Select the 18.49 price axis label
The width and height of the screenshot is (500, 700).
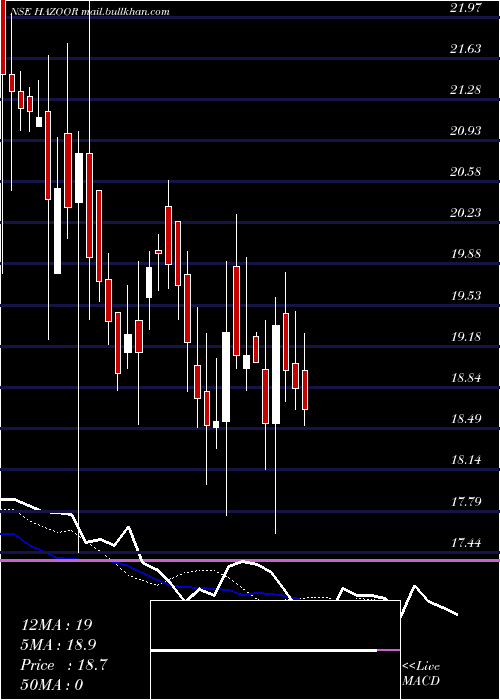pos(466,418)
